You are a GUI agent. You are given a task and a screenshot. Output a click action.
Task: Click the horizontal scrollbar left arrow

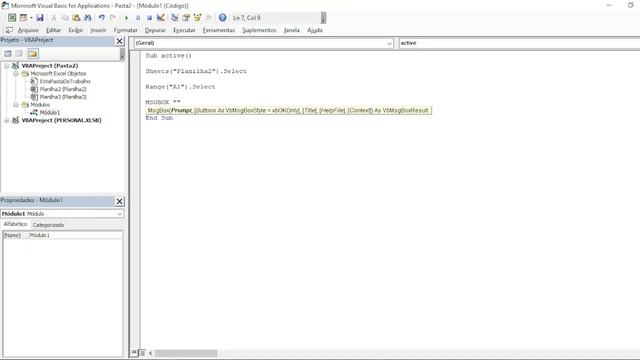point(151,353)
